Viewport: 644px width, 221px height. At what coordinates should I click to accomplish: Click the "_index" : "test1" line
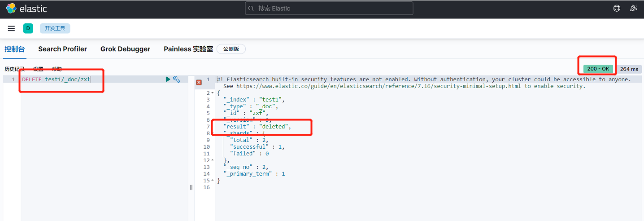tap(254, 100)
